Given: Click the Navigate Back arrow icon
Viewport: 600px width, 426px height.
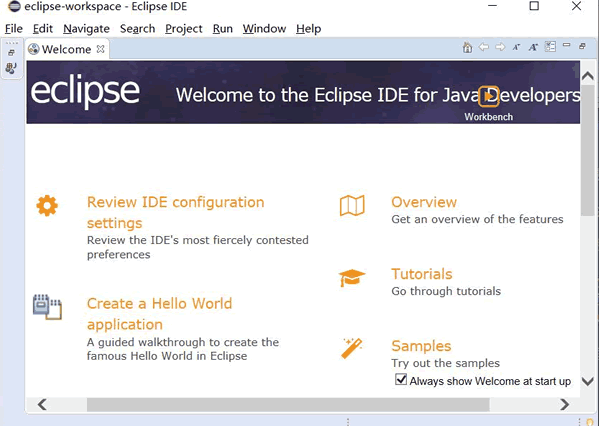Looking at the screenshot, I should 484,47.
